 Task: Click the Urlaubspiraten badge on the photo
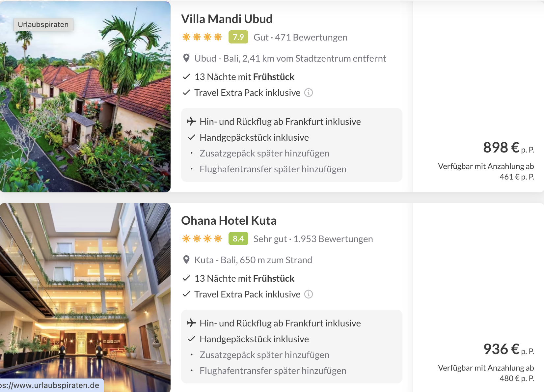click(43, 25)
